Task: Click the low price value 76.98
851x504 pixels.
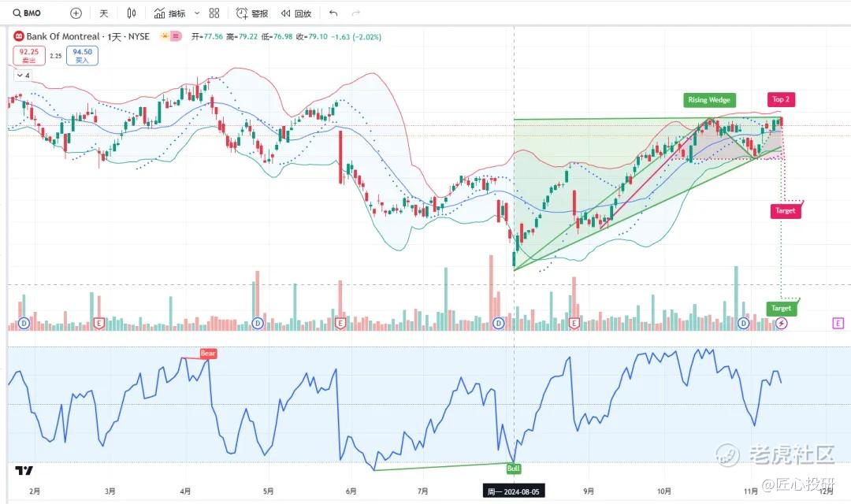Action: click(x=282, y=37)
